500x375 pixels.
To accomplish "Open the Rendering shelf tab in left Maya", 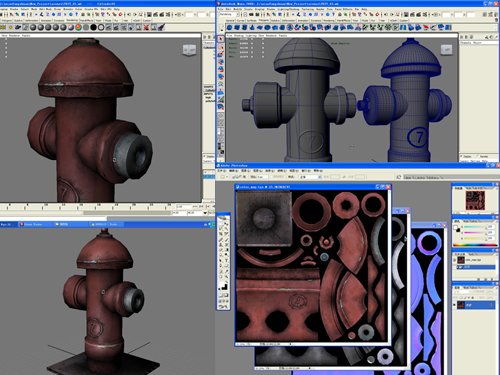I will coord(72,20).
